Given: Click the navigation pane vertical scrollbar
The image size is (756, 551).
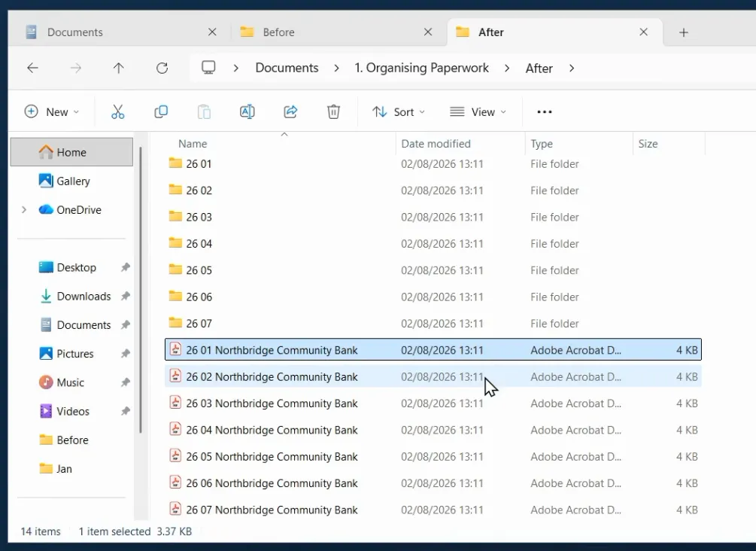Looking at the screenshot, I should coord(141,290).
